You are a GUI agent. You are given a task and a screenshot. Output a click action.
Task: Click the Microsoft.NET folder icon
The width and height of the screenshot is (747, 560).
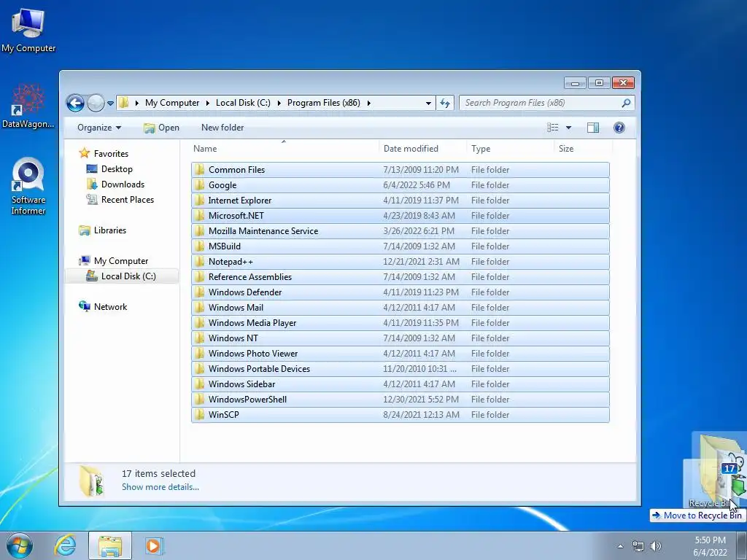point(199,215)
